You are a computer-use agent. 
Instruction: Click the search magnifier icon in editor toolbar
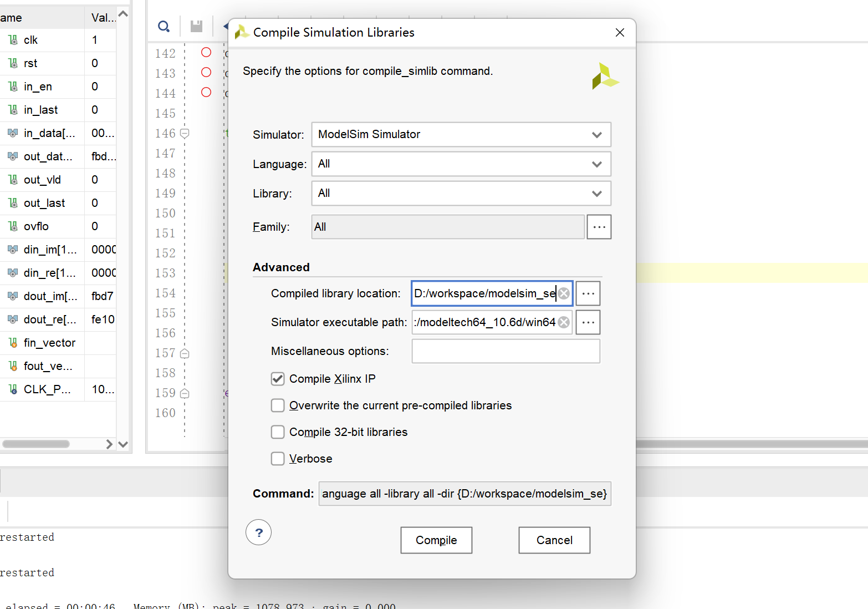(x=164, y=26)
